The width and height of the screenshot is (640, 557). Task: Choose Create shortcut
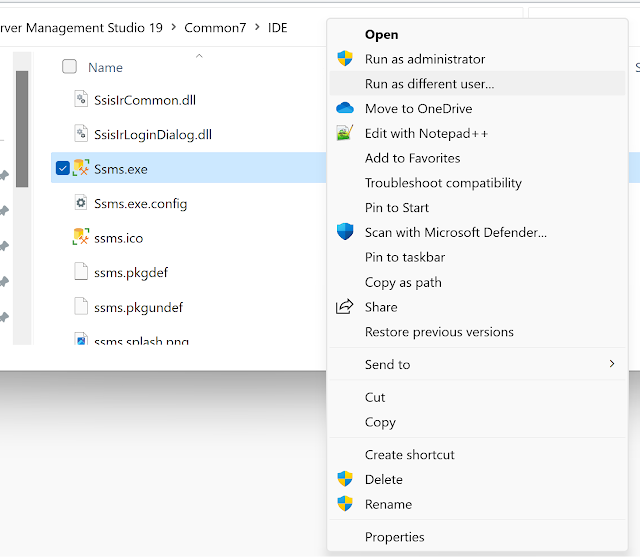click(x=409, y=455)
